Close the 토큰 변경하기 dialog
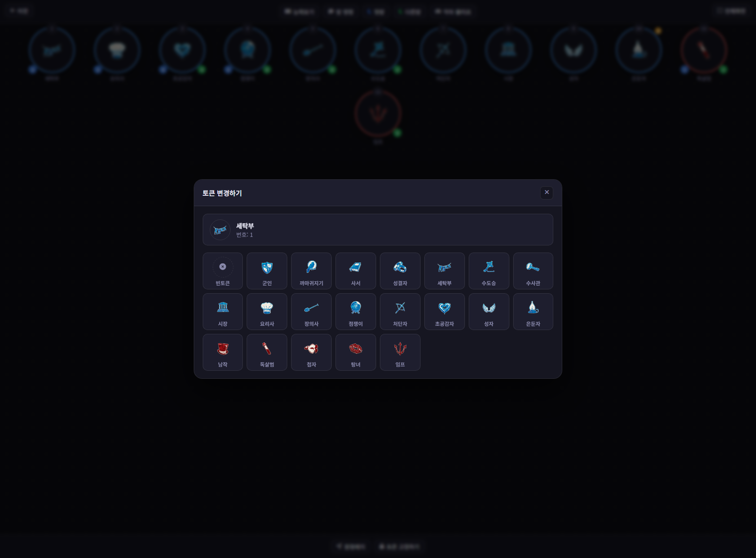Screen dimensions: 756x558 (x=547, y=192)
